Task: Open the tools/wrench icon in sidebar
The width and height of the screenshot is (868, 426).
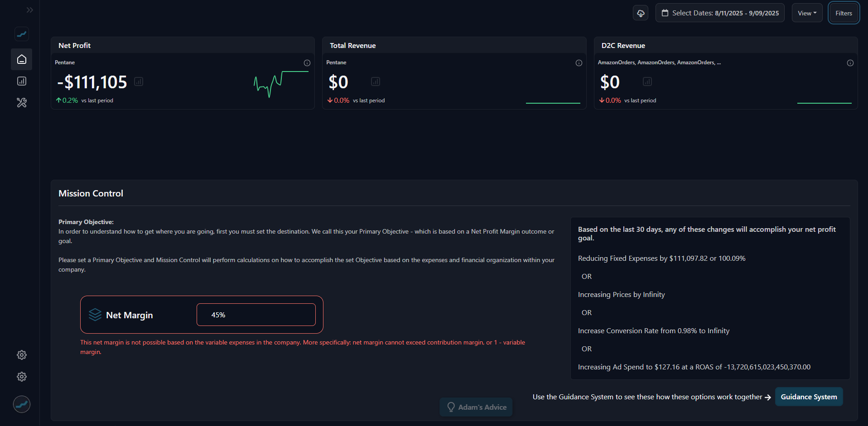Action: [21, 103]
